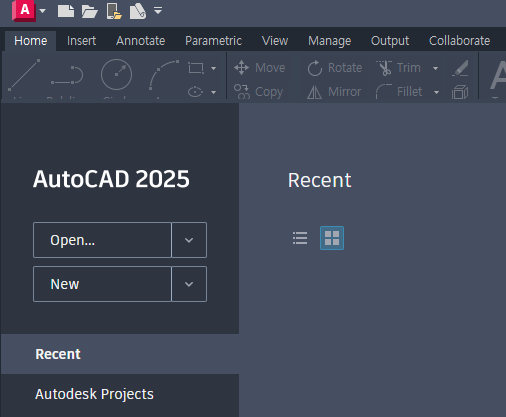Open the Sheet Set Manager icon
The height and width of the screenshot is (417, 506).
pos(138,11)
